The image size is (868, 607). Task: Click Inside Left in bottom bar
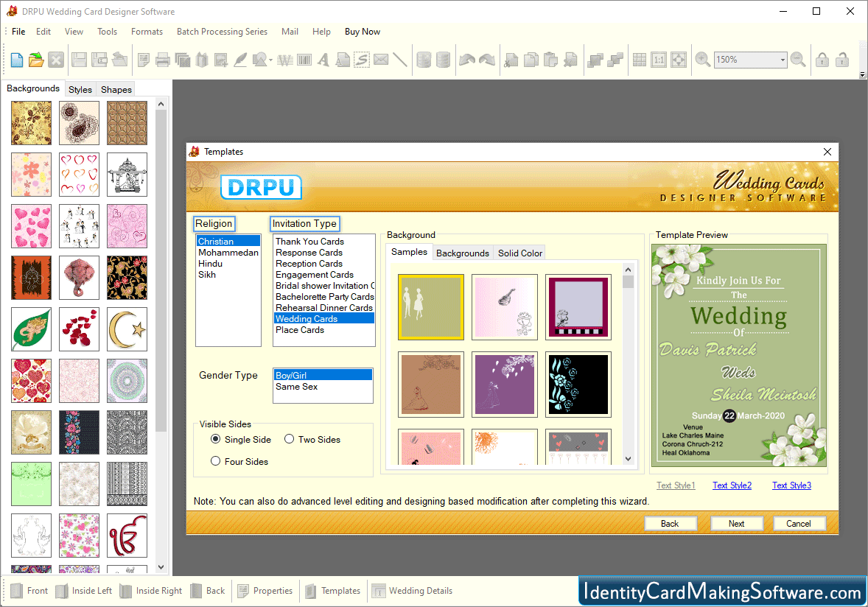pyautogui.click(x=84, y=591)
